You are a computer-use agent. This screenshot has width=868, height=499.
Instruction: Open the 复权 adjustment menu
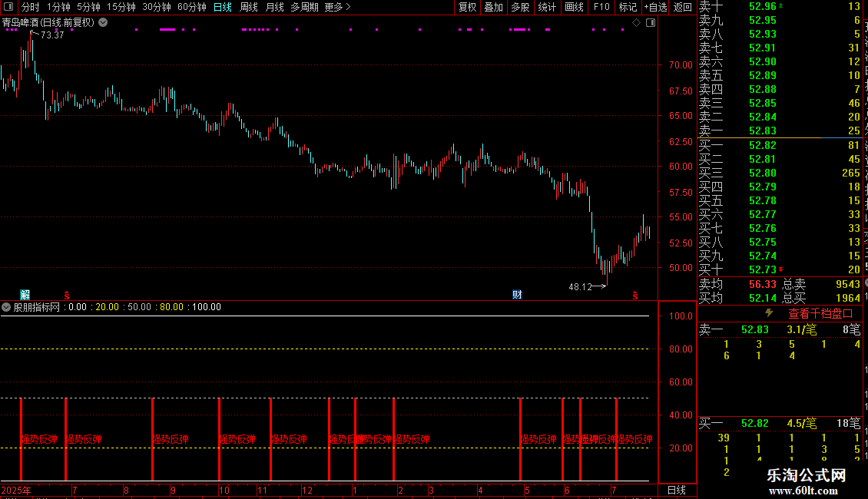pos(467,7)
